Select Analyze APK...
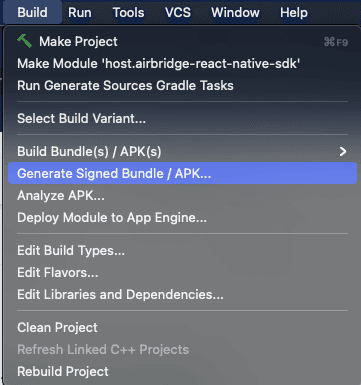The width and height of the screenshot is (361, 385). pyautogui.click(x=182, y=195)
